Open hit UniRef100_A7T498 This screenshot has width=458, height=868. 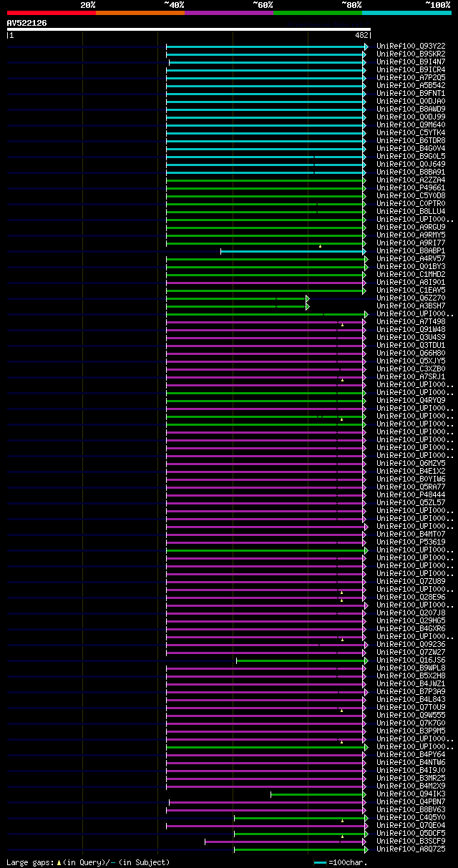point(411,321)
